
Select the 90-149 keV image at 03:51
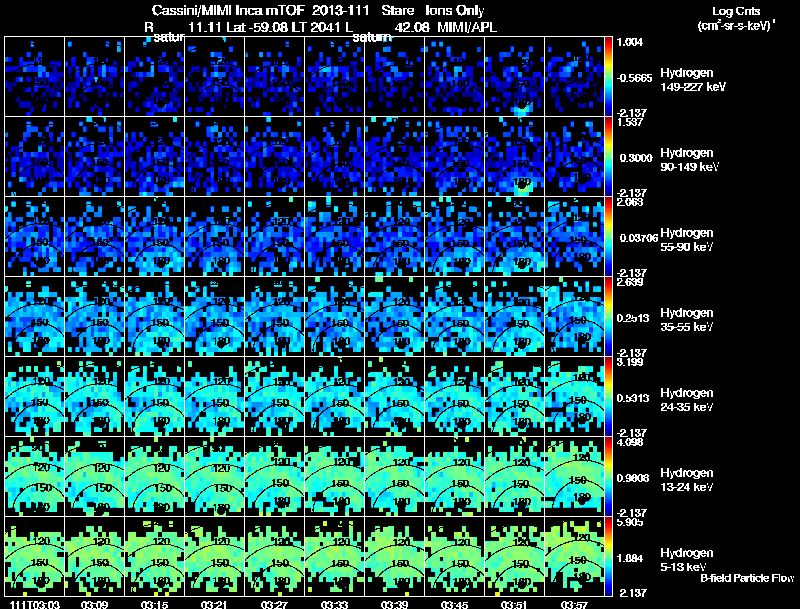coord(514,157)
